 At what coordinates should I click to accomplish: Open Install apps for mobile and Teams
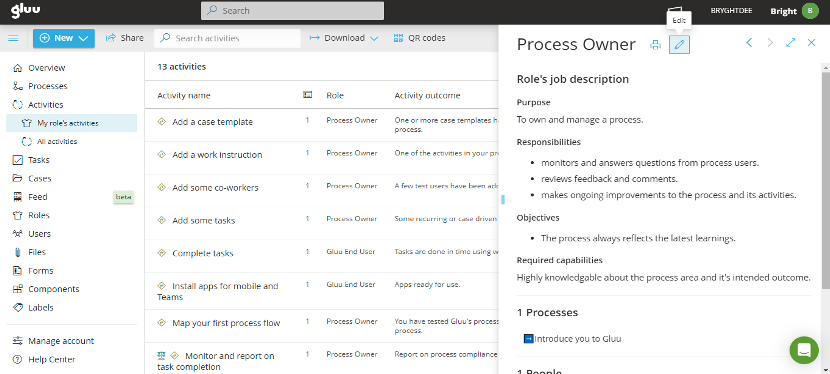[218, 291]
